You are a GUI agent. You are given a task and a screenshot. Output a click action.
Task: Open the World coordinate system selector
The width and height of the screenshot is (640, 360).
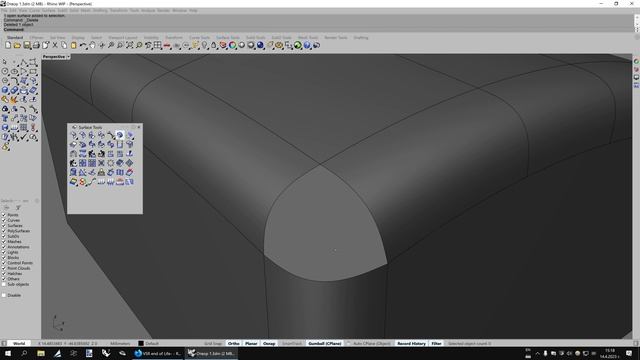coord(19,343)
